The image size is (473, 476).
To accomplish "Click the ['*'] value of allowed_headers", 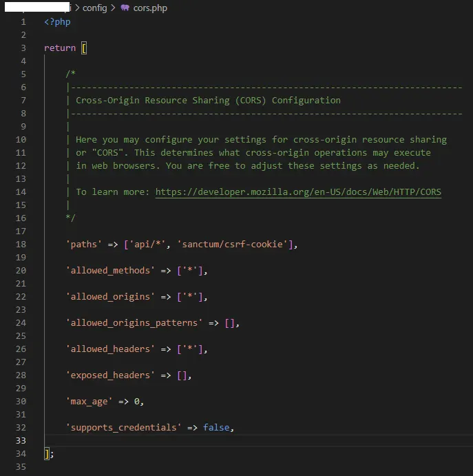I will [x=190, y=349].
